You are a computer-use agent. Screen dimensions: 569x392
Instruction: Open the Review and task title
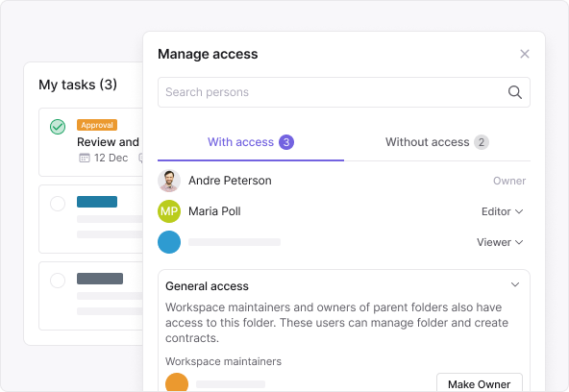point(109,142)
